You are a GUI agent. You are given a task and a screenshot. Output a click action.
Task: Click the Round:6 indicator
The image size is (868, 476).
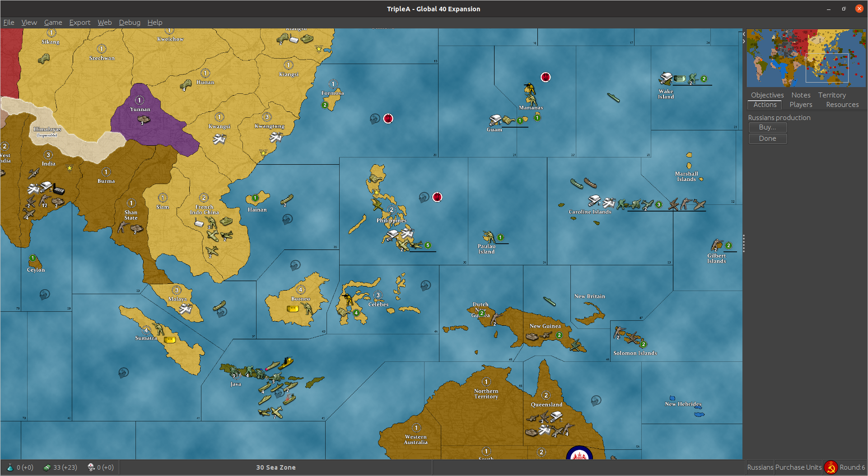tap(852, 467)
